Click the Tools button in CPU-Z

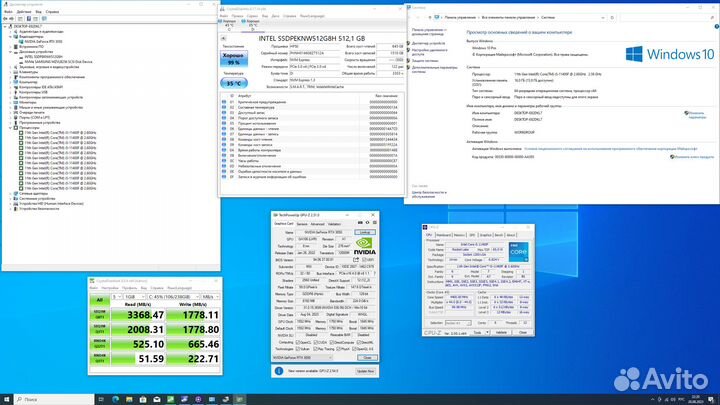pos(480,332)
